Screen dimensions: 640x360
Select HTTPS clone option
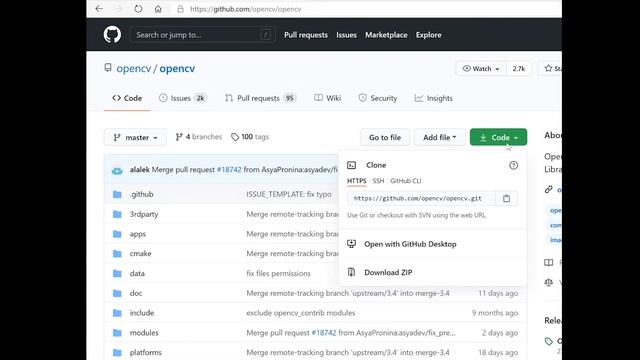pos(356,181)
